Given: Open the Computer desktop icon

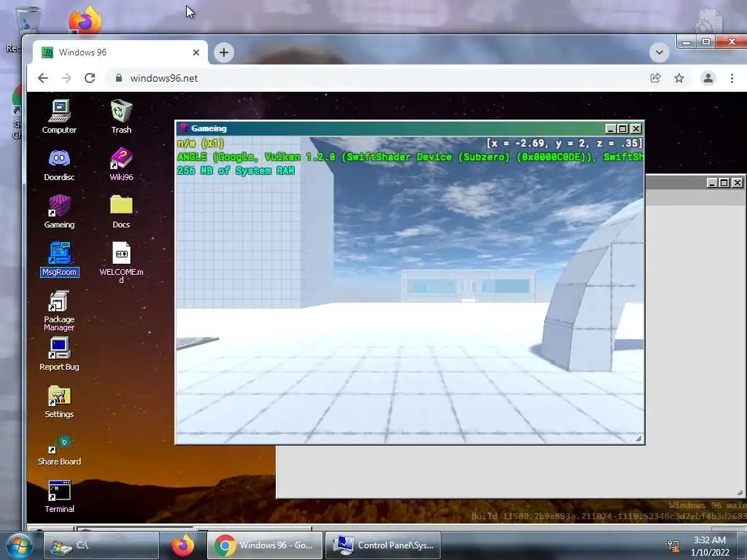Looking at the screenshot, I should pos(59,116).
